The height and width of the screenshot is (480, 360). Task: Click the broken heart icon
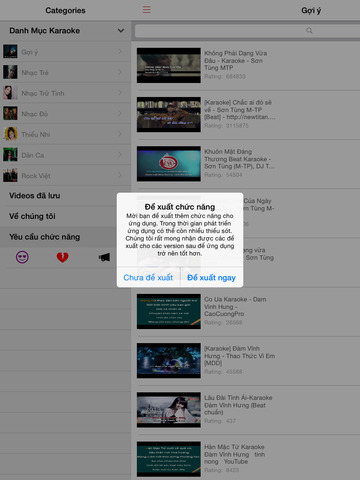coord(62,257)
